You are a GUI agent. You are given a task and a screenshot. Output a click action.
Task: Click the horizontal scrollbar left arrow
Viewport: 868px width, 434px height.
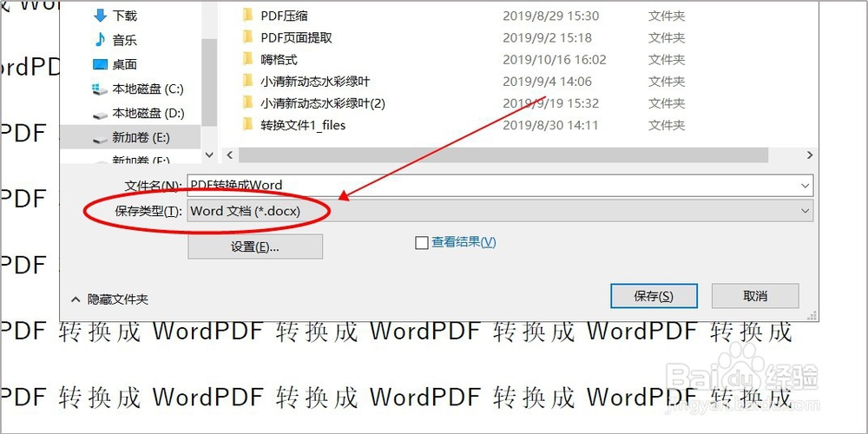[230, 155]
